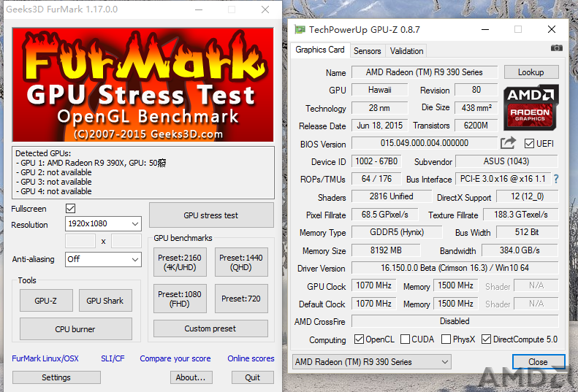The image size is (578, 392).
Task: Click the Driver Version value field
Action: pos(455,268)
